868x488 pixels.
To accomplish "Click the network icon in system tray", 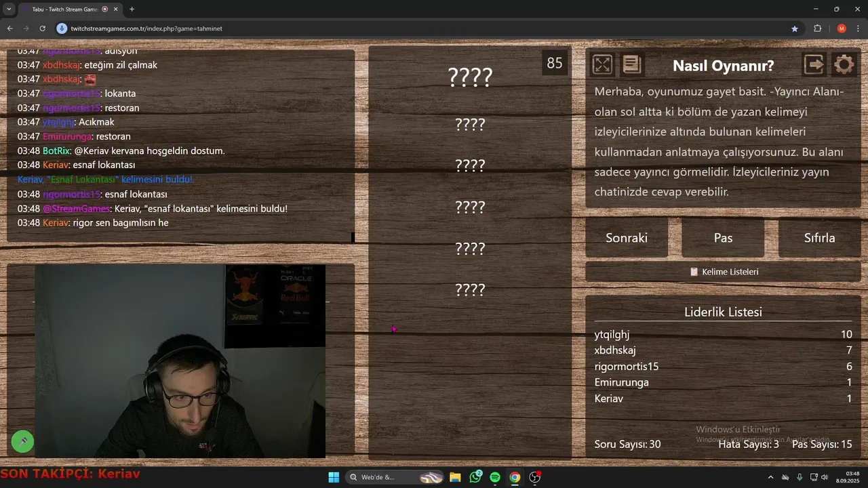I will (814, 477).
